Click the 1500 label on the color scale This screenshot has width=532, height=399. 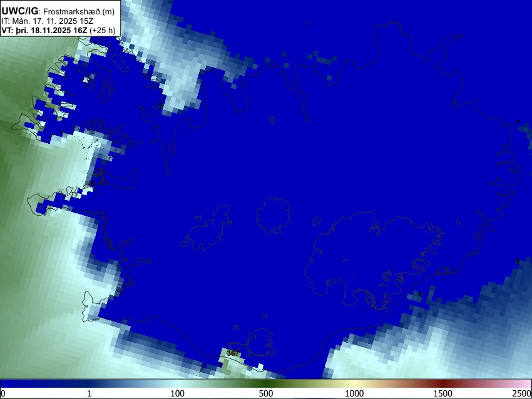(443, 393)
